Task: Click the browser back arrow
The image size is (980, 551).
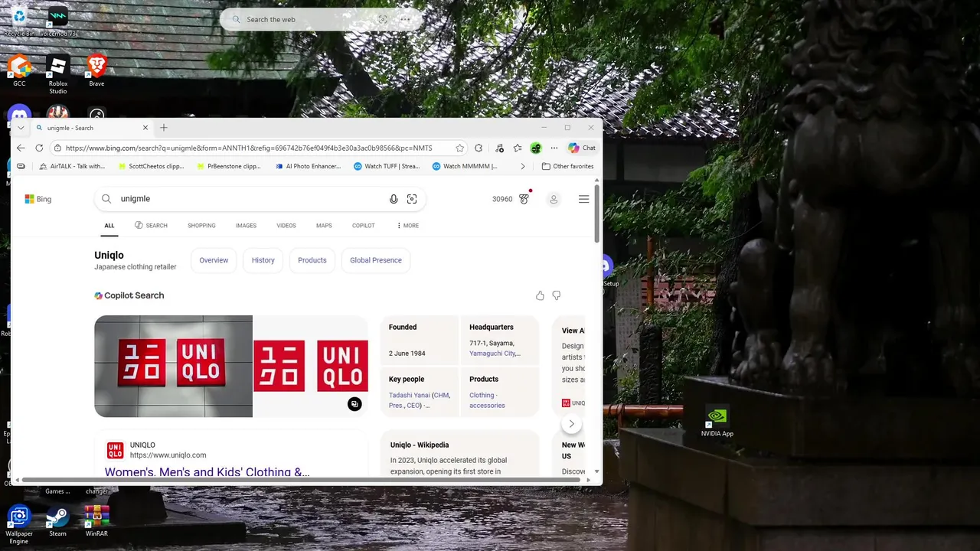Action: point(21,148)
